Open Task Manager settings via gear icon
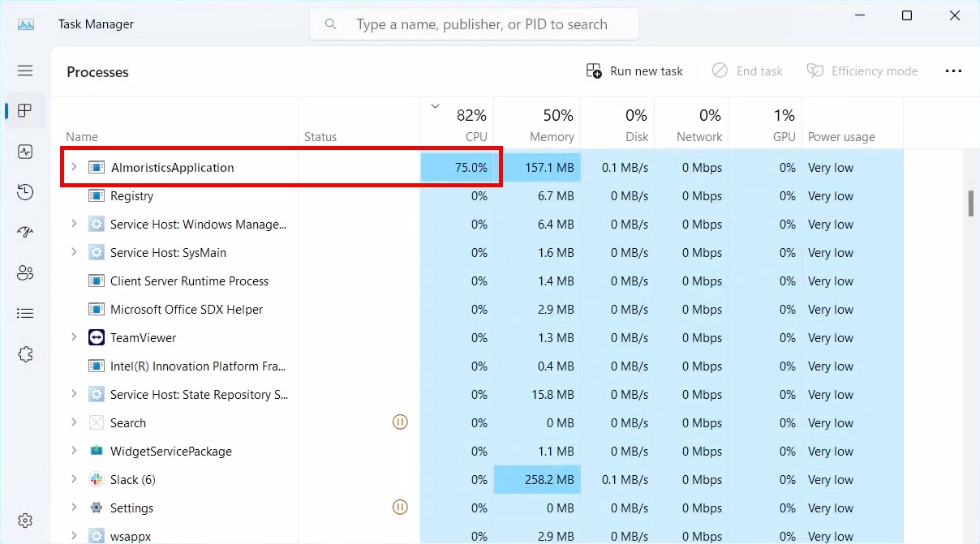 (x=25, y=520)
